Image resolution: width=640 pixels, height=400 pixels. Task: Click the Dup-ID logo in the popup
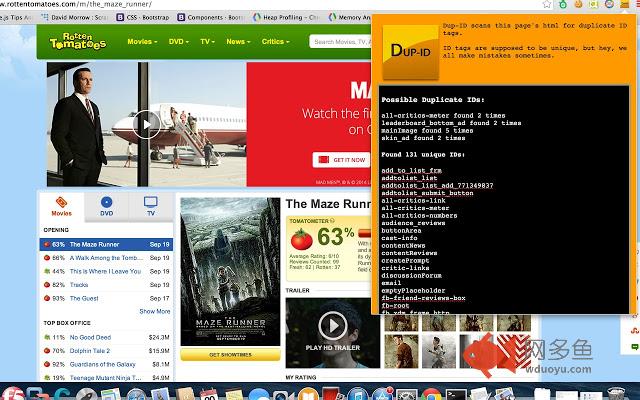coord(411,52)
